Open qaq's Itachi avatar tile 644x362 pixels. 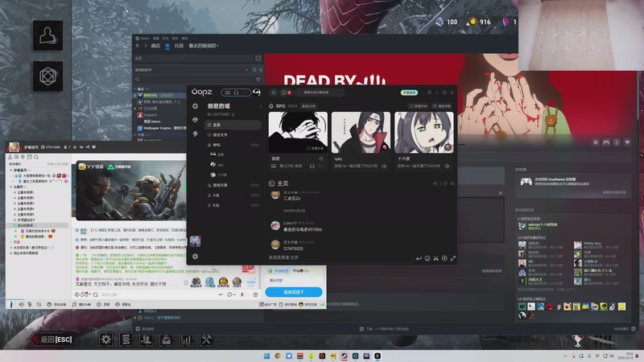point(361,132)
